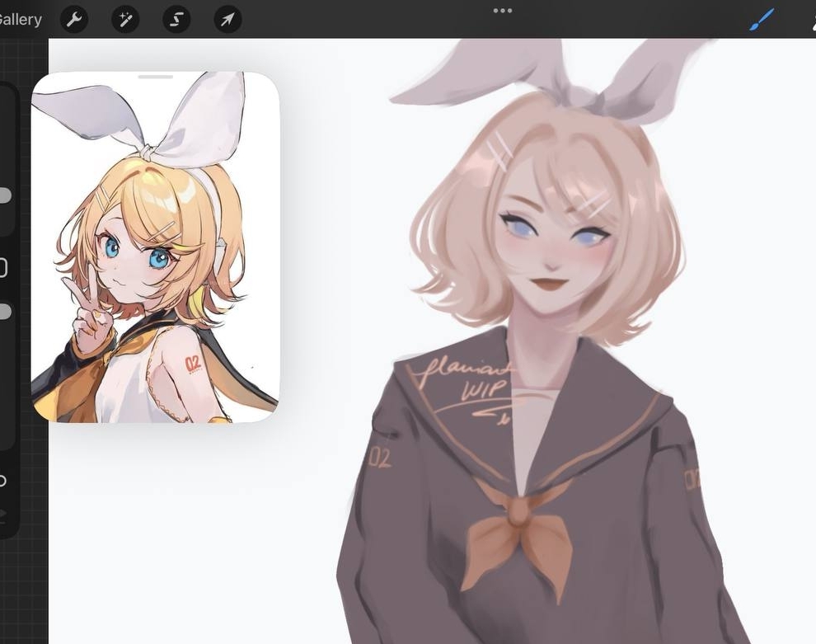The image size is (816, 644).
Task: Open the Actions wrench menu
Action: 74,20
